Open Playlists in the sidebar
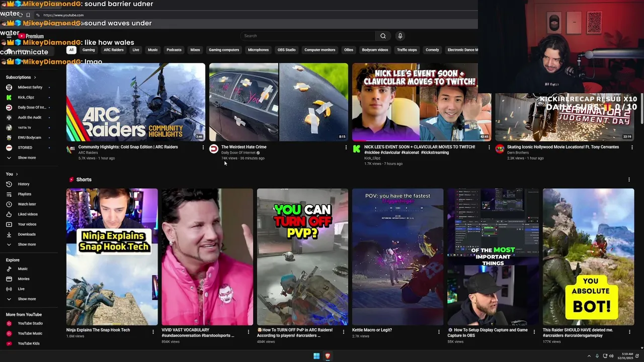This screenshot has width=644, height=362. (24, 194)
